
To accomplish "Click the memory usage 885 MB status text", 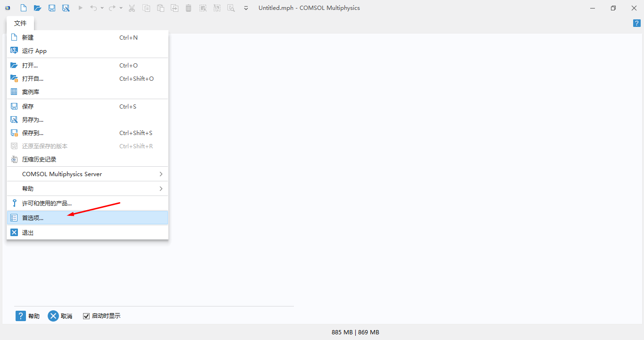I will [x=342, y=332].
